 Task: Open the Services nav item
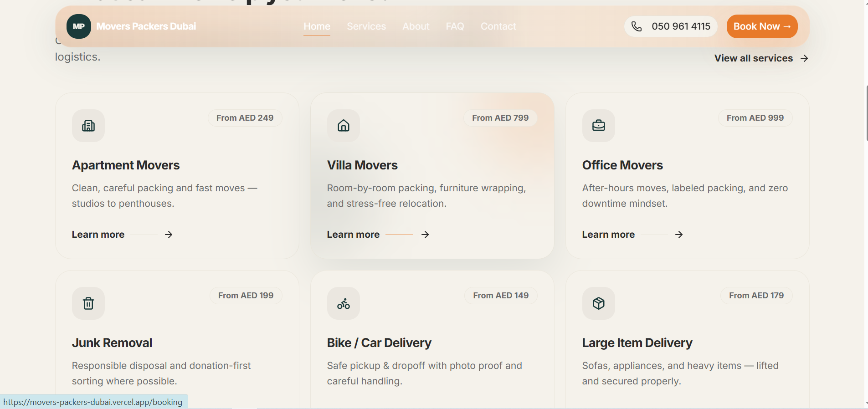(x=366, y=26)
